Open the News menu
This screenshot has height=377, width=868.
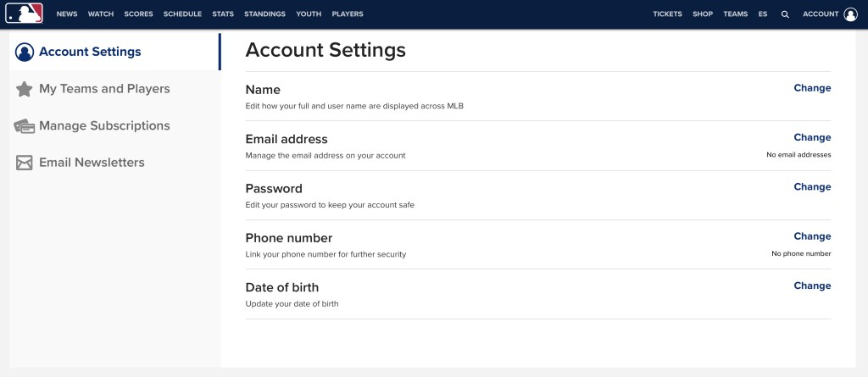[x=67, y=14]
